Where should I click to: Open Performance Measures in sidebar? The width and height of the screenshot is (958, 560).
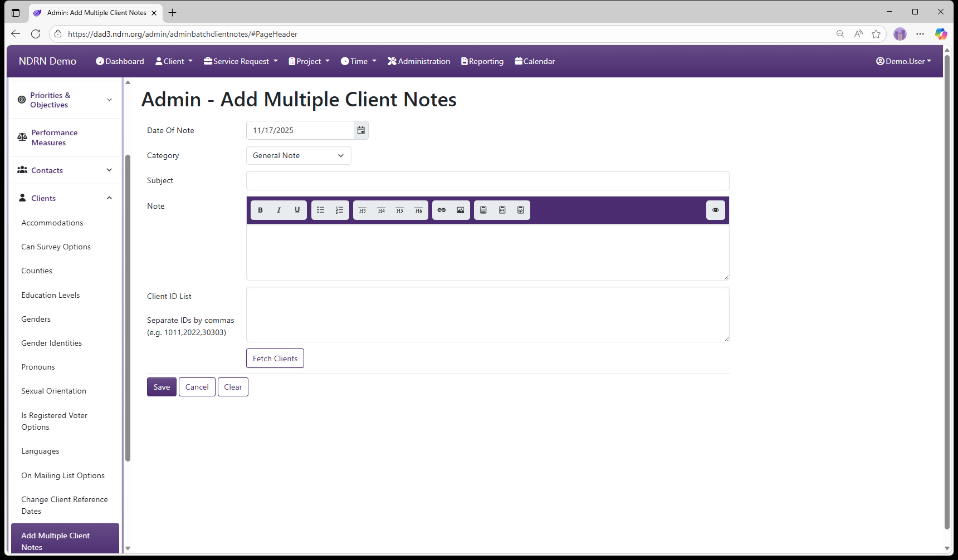[65, 137]
